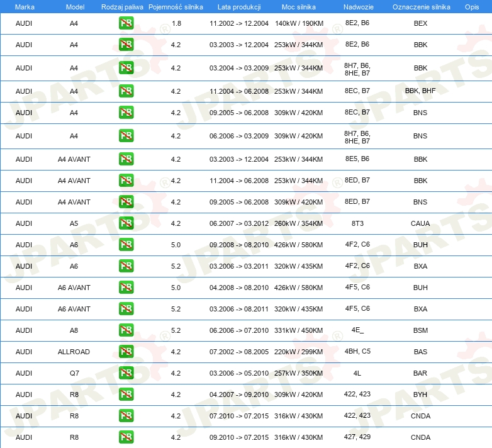Click the Moc silnika column header
Image resolution: width=492 pixels, height=448 pixels.
(x=298, y=6)
